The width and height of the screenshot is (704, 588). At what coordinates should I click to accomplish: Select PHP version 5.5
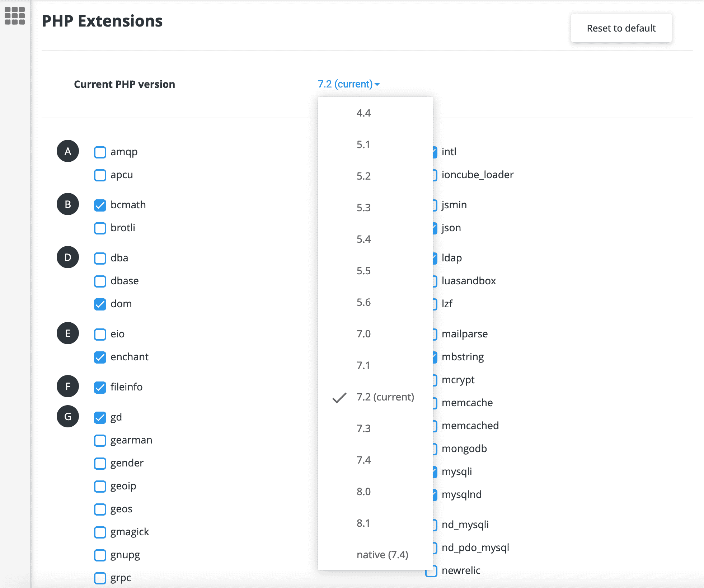(x=375, y=271)
